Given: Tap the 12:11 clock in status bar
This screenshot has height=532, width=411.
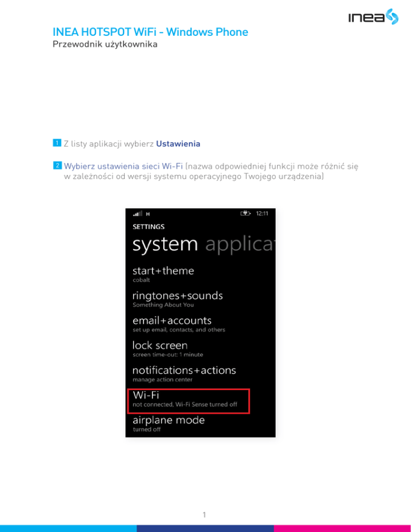Looking at the screenshot, I should 262,214.
